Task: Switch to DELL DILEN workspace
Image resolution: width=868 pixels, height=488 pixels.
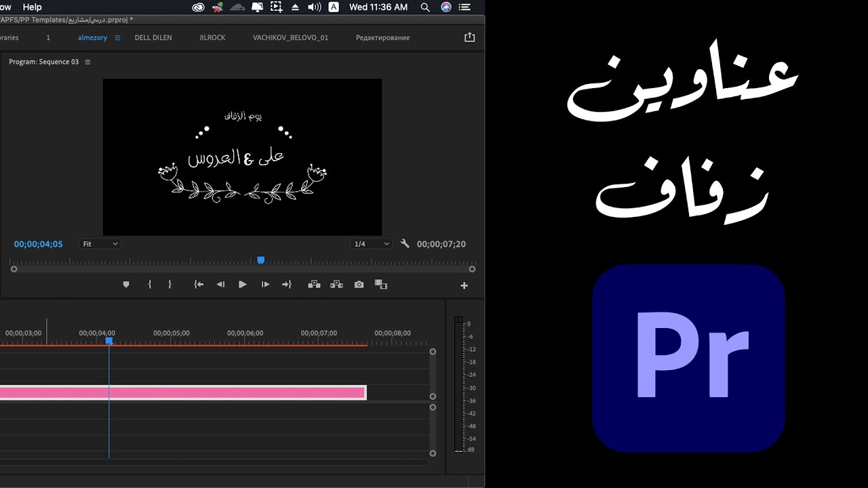Action: (x=153, y=38)
